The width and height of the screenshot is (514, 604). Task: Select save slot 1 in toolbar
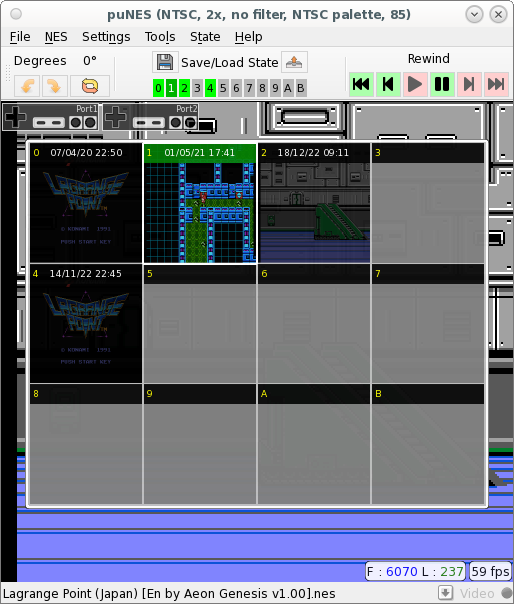click(x=171, y=88)
